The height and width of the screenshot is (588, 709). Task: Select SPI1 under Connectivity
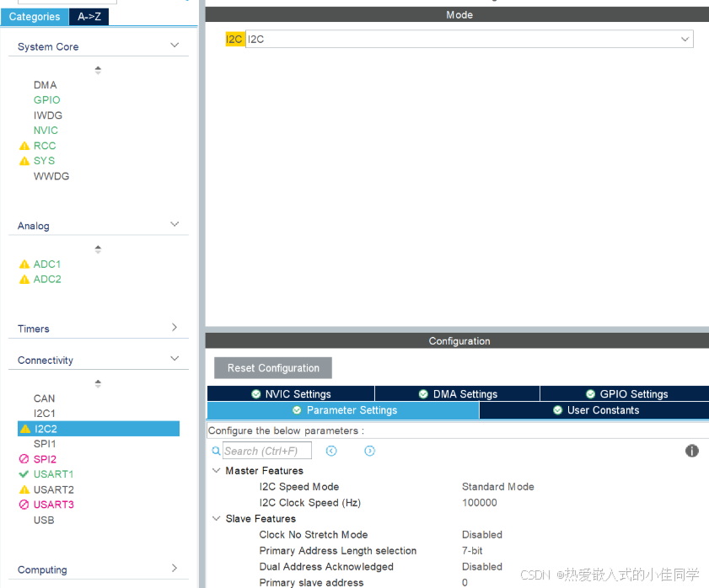[x=45, y=444]
